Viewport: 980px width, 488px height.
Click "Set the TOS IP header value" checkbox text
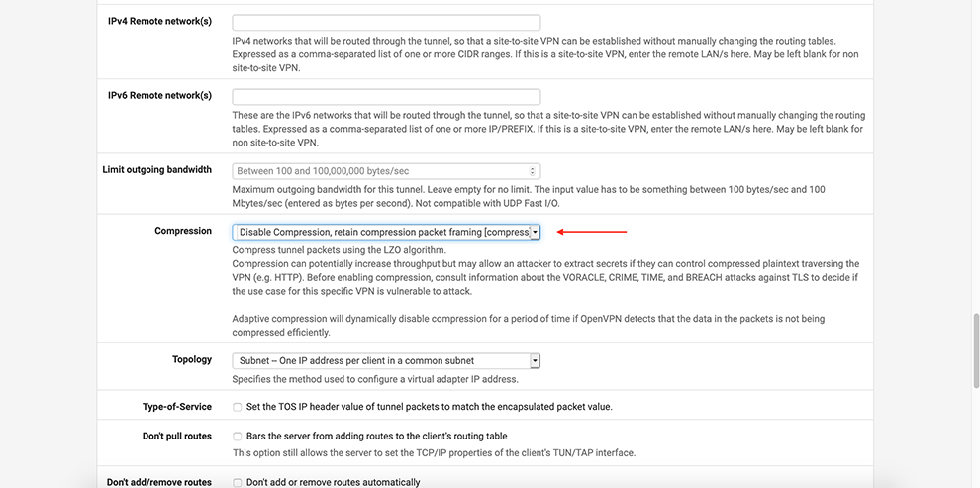(429, 407)
